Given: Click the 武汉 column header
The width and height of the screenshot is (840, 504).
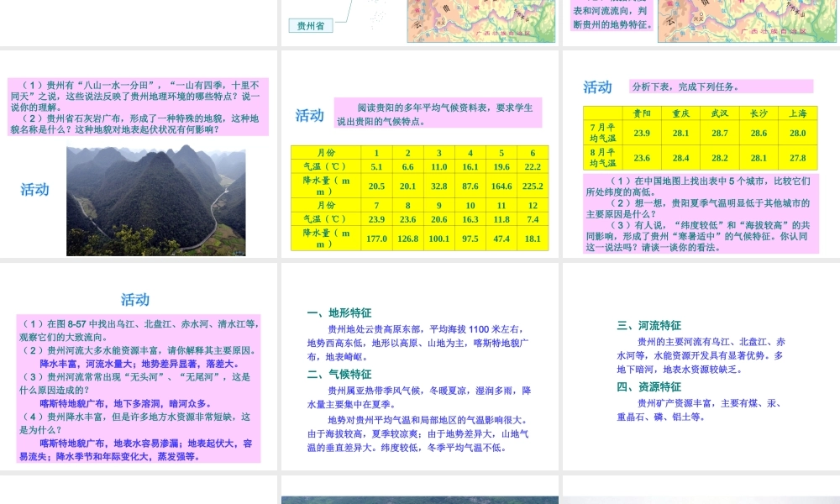Looking at the screenshot, I should pos(720,113).
